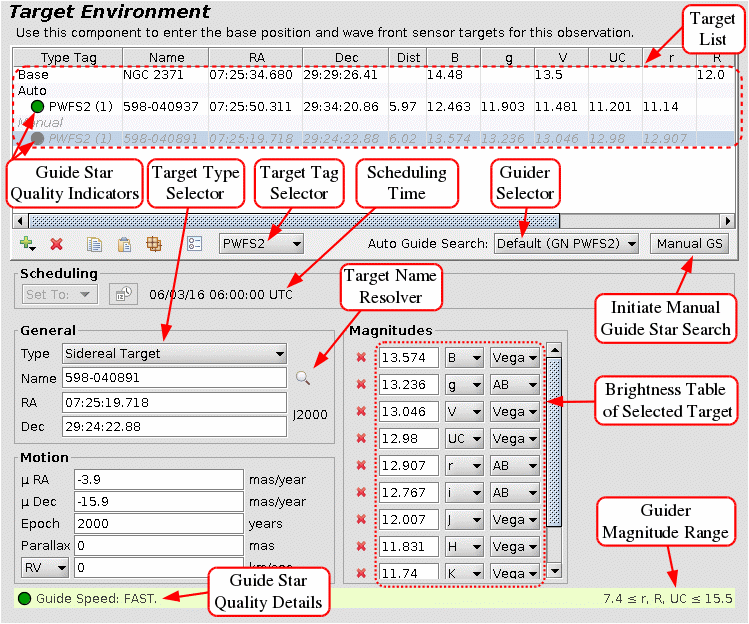Change the J band dropdown
This screenshot has height=624, width=749.
point(464,519)
